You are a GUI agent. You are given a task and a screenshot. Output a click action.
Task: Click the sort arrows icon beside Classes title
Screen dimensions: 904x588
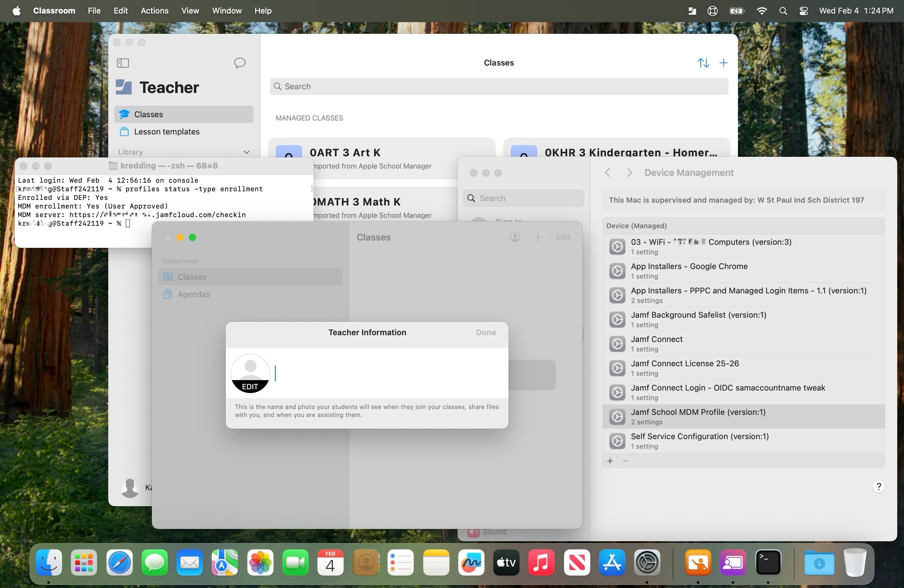pos(703,63)
